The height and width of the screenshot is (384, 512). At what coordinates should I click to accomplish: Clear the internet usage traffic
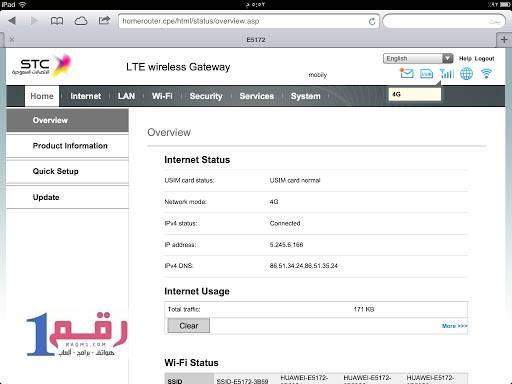click(189, 326)
